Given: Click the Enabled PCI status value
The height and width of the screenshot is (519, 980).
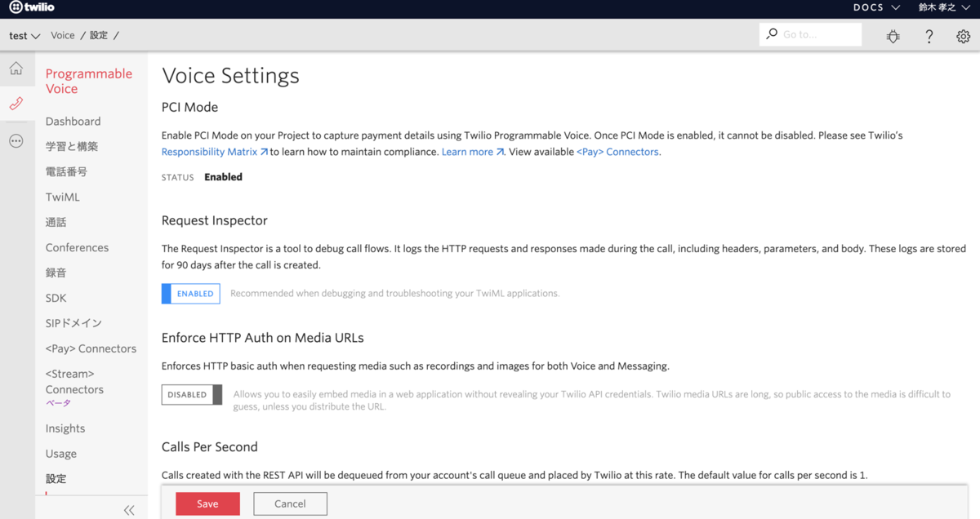Looking at the screenshot, I should point(223,177).
